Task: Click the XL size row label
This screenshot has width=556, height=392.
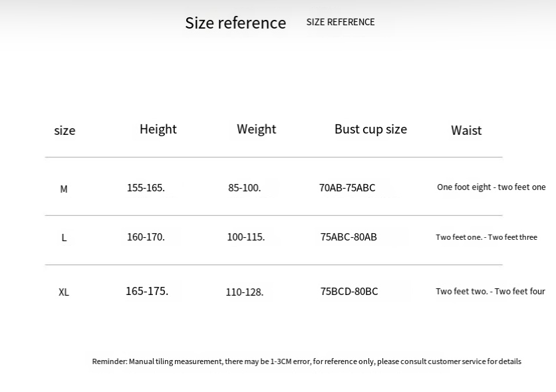Action: pyautogui.click(x=64, y=292)
